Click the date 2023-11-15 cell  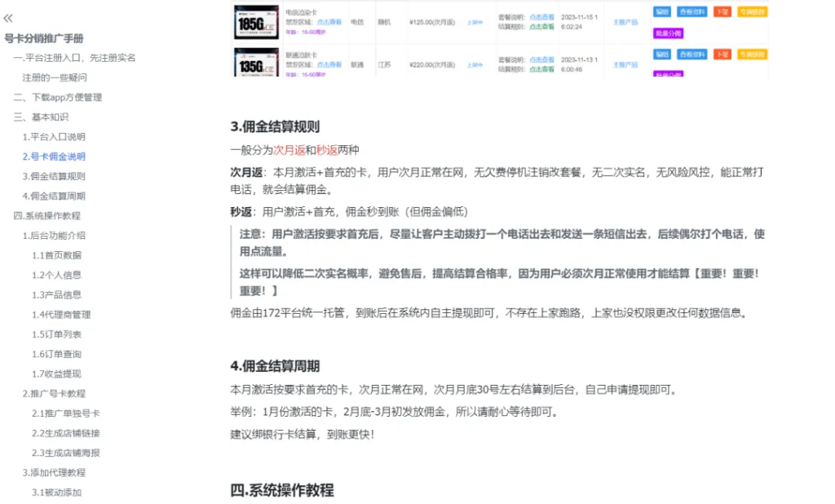[x=580, y=22]
